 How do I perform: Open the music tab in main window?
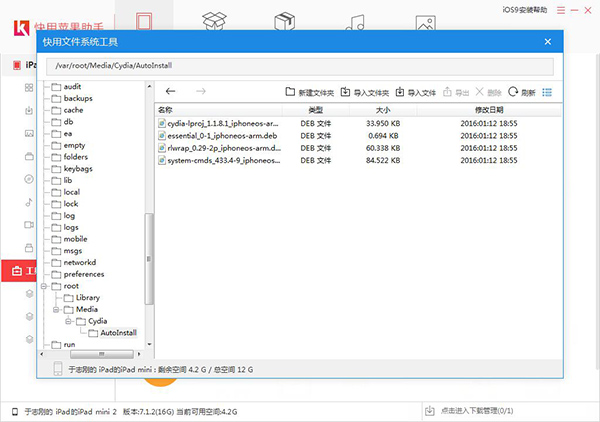pyautogui.click(x=355, y=22)
